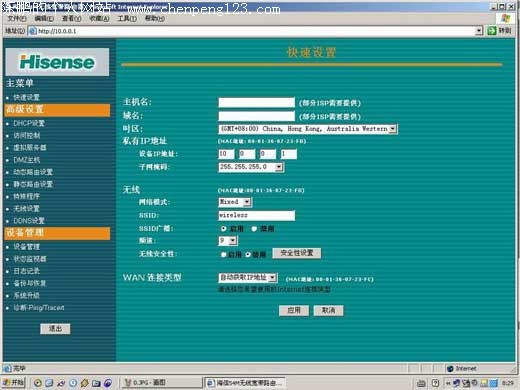Image resolution: width=520 pixels, height=390 pixels.
Task: Disable SSID broadcast (禁用) radio button
Action: point(254,229)
